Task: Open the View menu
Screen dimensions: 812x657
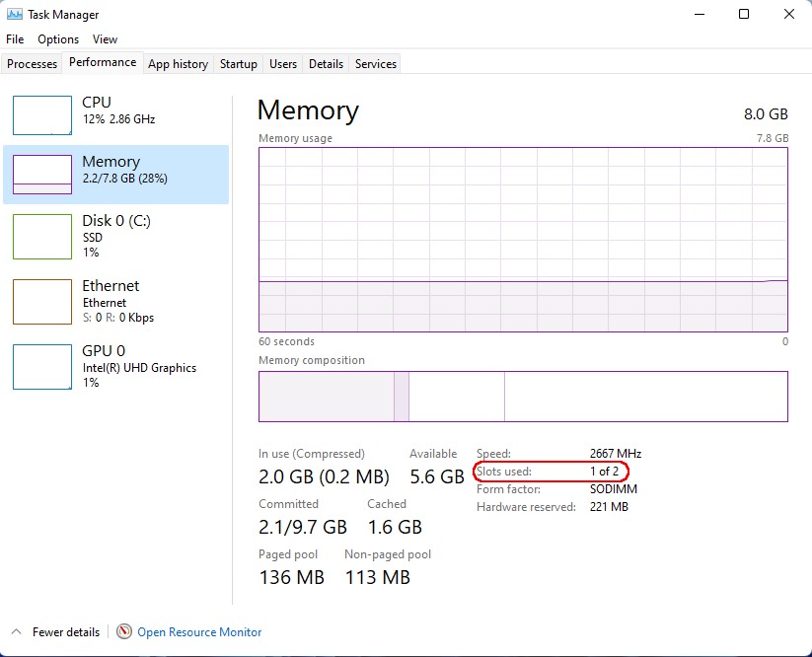Action: point(105,39)
